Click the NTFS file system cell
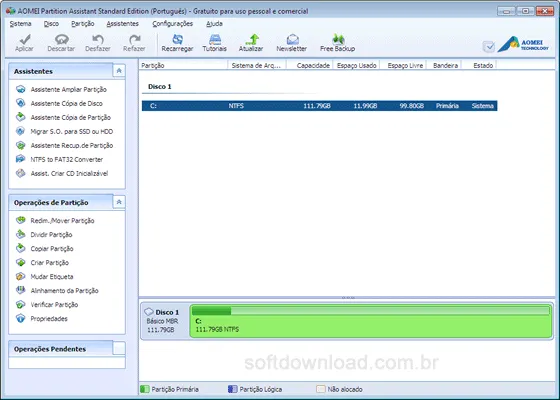Image resolution: width=560 pixels, height=400 pixels. 236,106
